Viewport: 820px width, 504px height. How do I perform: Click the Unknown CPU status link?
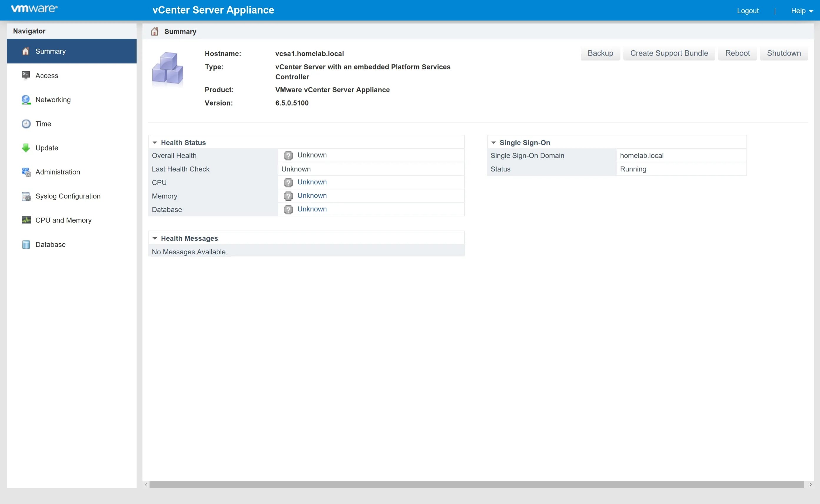[x=312, y=182]
